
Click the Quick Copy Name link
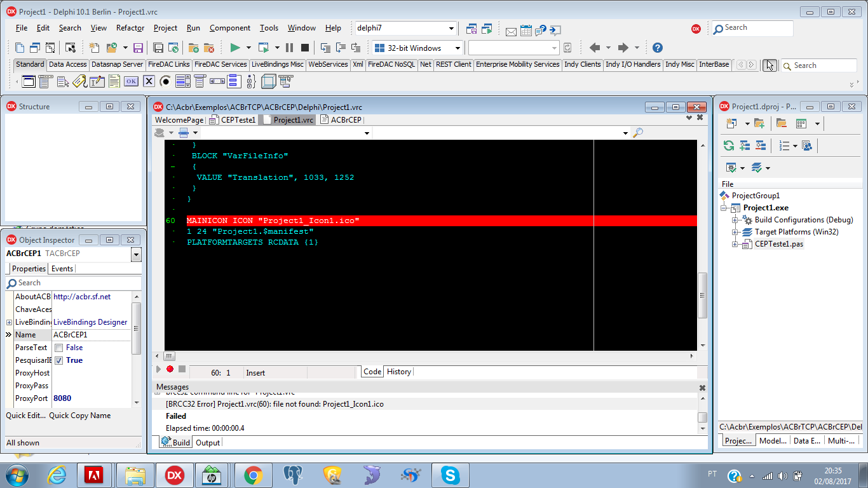pyautogui.click(x=80, y=416)
